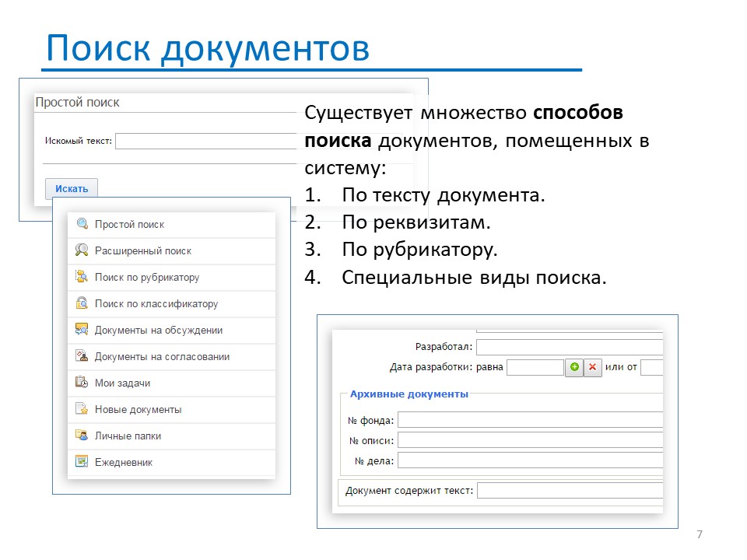
Task: Open Мои задачи entry
Action: [x=171, y=383]
